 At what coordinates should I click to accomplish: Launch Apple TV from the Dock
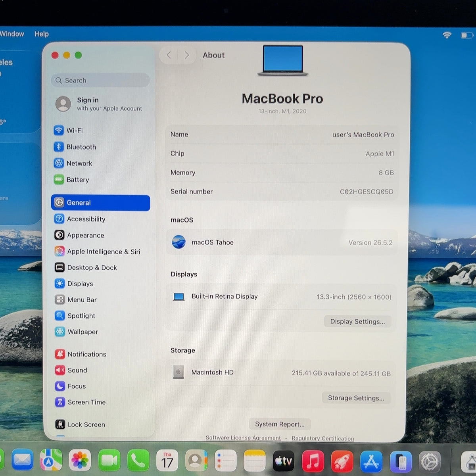284,461
